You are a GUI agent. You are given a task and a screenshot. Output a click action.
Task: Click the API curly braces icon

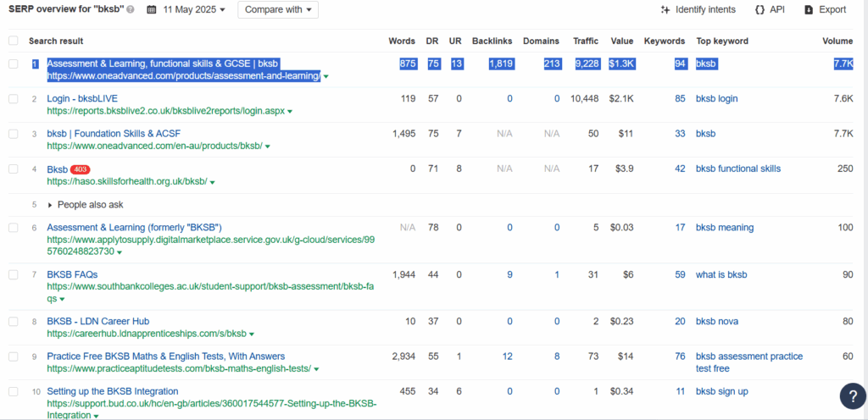click(x=759, y=9)
